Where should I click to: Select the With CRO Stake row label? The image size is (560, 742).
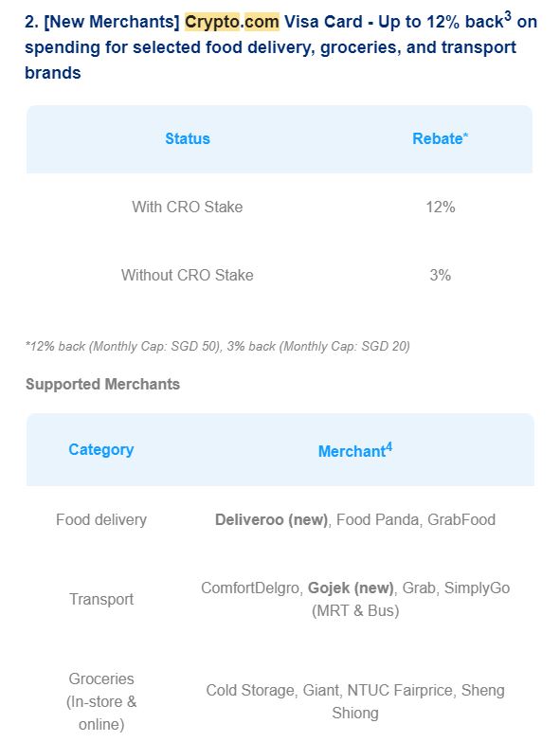point(188,207)
